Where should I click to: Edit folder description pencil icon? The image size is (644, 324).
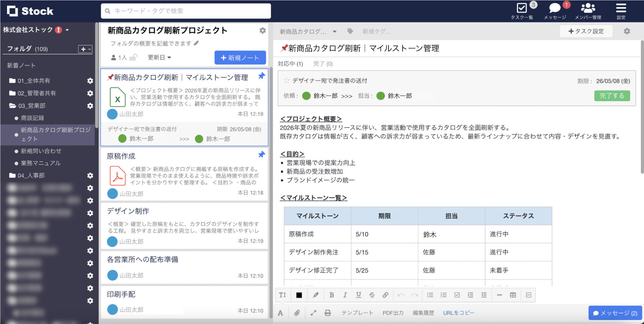pos(196,43)
